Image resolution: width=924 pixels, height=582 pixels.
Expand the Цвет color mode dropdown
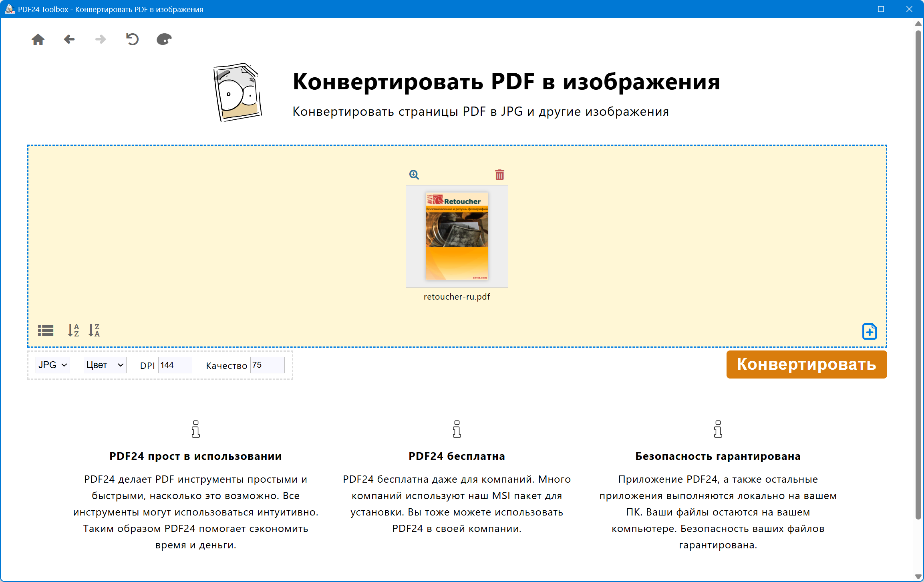(105, 365)
